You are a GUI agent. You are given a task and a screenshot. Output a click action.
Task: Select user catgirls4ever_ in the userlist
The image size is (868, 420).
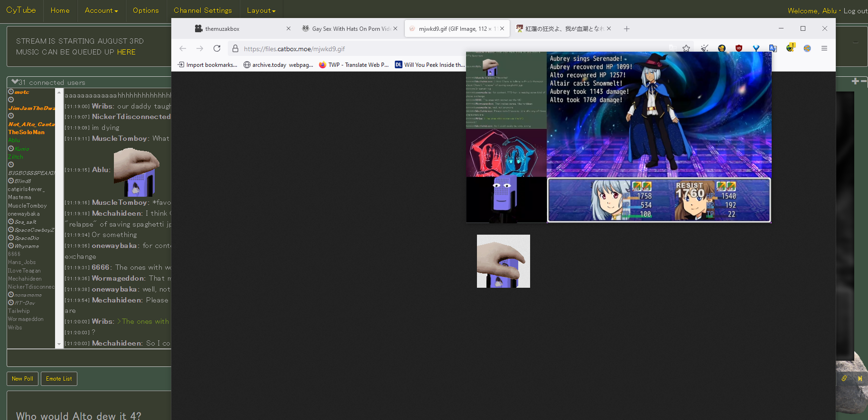26,189
